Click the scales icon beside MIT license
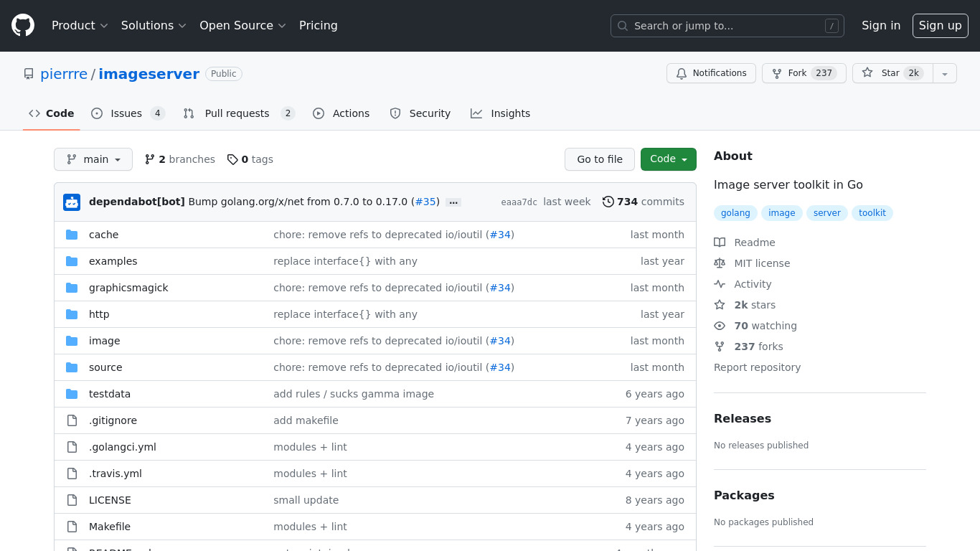The width and height of the screenshot is (980, 551). coord(720,263)
